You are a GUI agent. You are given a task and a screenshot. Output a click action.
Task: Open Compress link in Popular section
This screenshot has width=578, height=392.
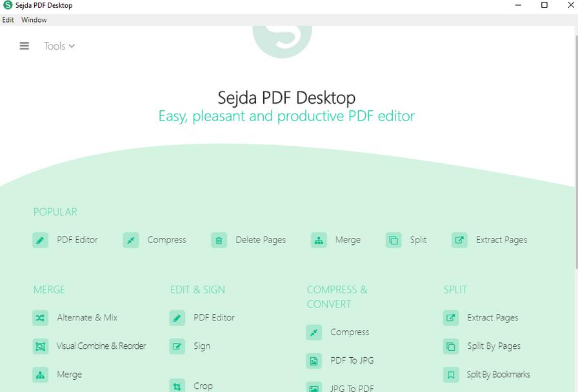[166, 240]
